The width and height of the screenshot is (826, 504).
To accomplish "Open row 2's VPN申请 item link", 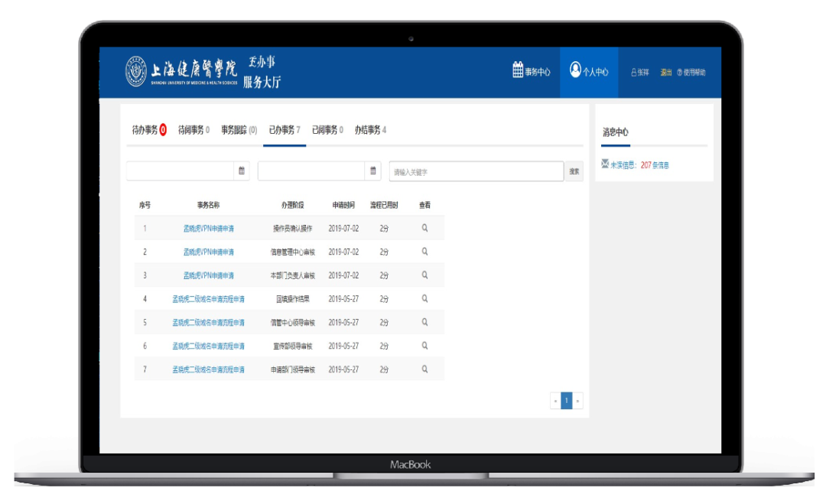I will 208,252.
